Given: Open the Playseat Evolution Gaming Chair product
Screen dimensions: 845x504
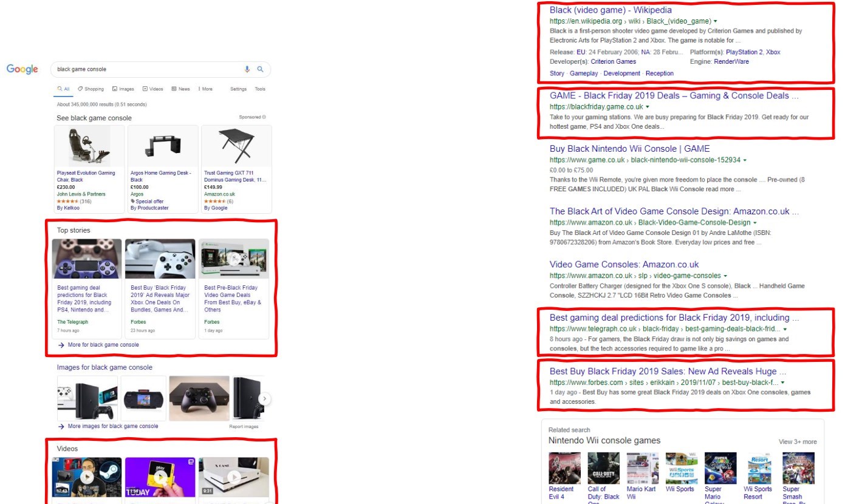Looking at the screenshot, I should click(x=86, y=176).
